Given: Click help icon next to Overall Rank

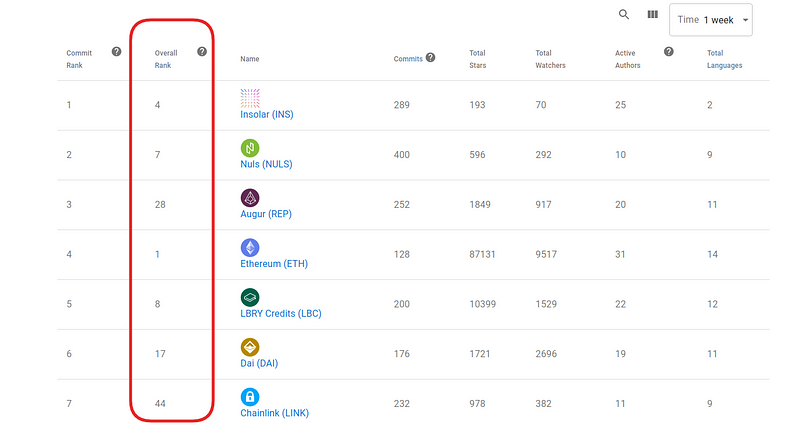Looking at the screenshot, I should click(x=202, y=52).
